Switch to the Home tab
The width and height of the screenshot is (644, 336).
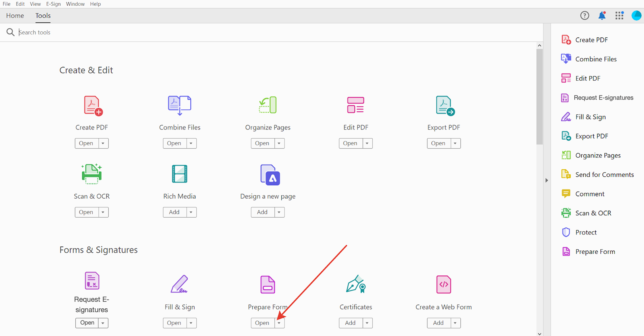15,16
